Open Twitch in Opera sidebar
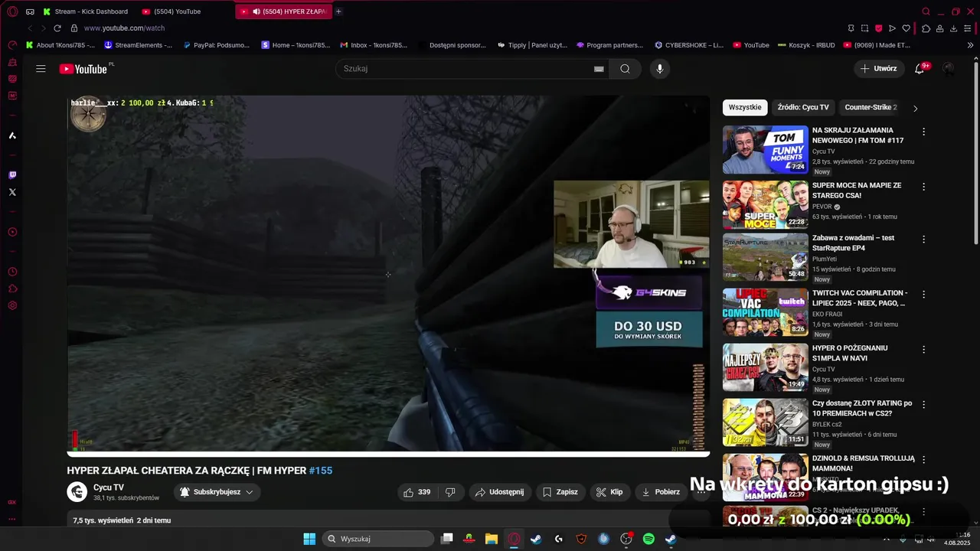Viewport: 980px width, 551px height. pyautogui.click(x=12, y=175)
